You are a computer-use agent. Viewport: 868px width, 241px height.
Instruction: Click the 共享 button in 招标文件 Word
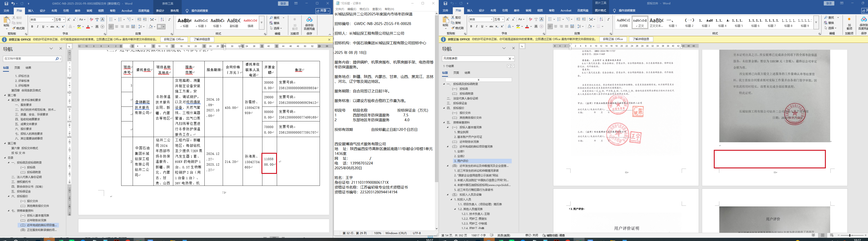click(x=323, y=11)
